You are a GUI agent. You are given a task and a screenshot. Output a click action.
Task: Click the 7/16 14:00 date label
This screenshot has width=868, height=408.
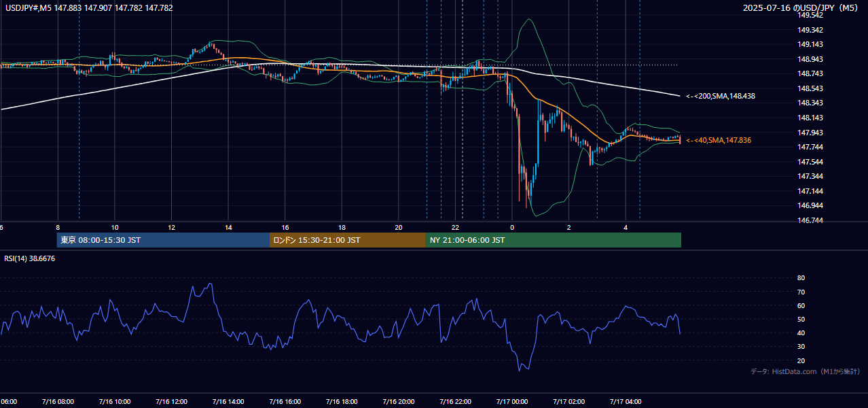(x=228, y=401)
